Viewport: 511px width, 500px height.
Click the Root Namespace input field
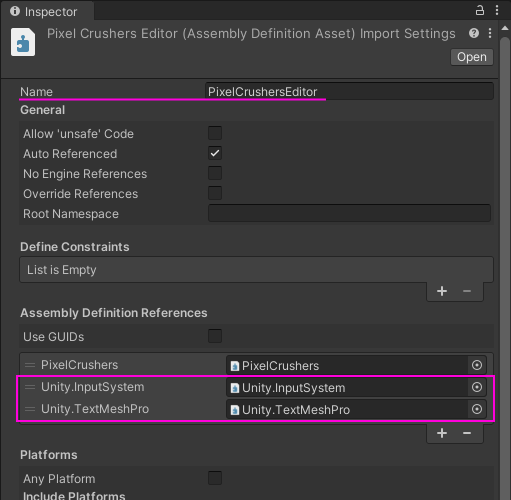349,213
